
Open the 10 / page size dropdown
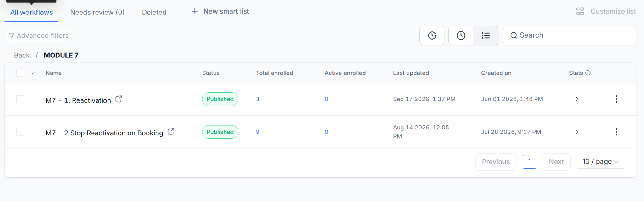point(600,162)
